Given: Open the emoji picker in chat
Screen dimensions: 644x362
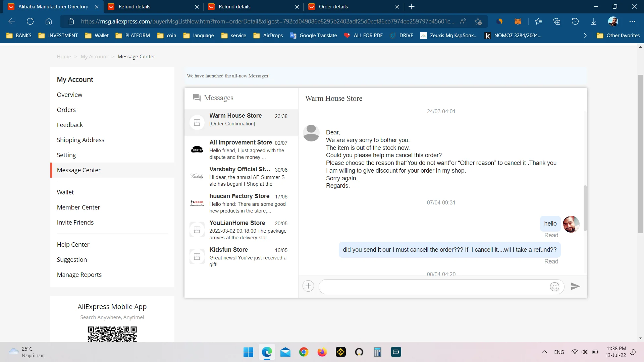Looking at the screenshot, I should (554, 287).
